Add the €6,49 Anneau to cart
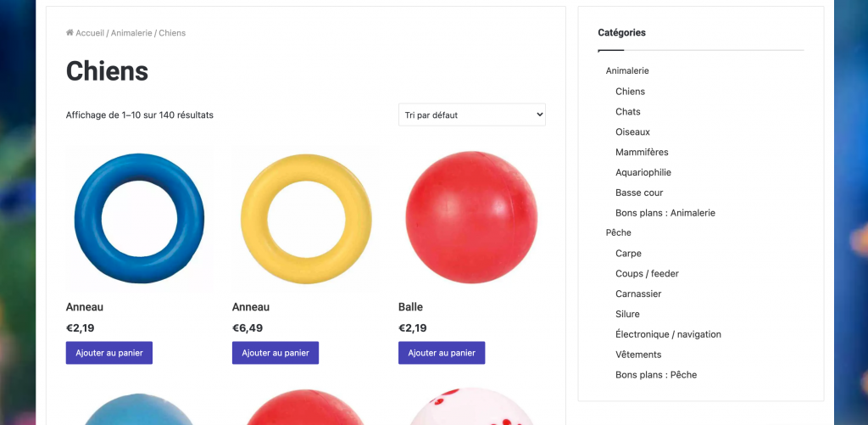This screenshot has height=425, width=868. click(x=275, y=353)
